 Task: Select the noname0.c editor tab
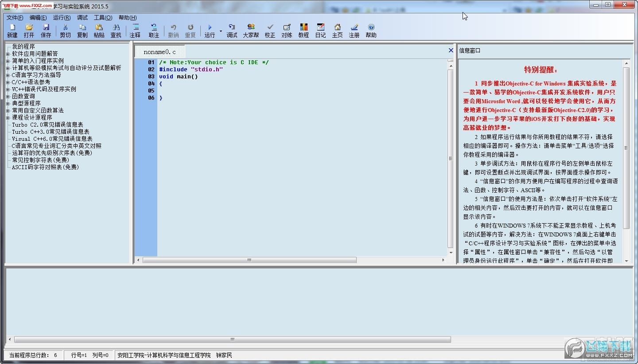pos(159,51)
